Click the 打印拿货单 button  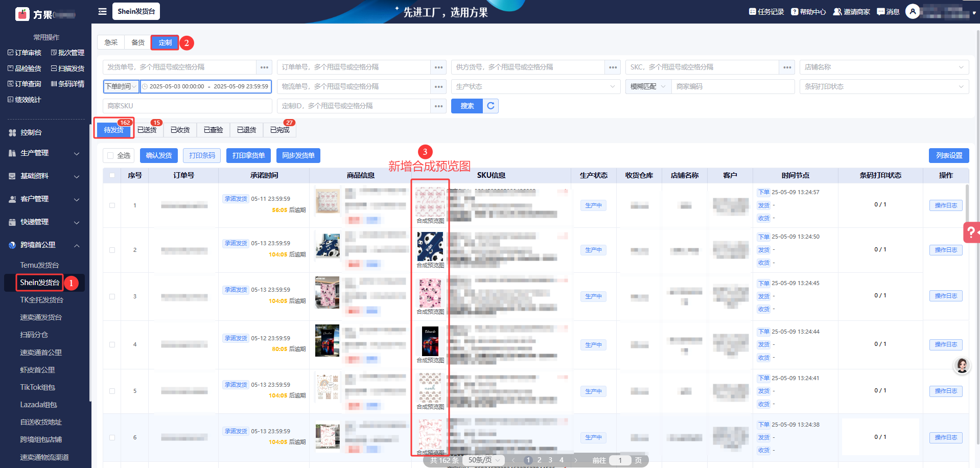tap(249, 155)
